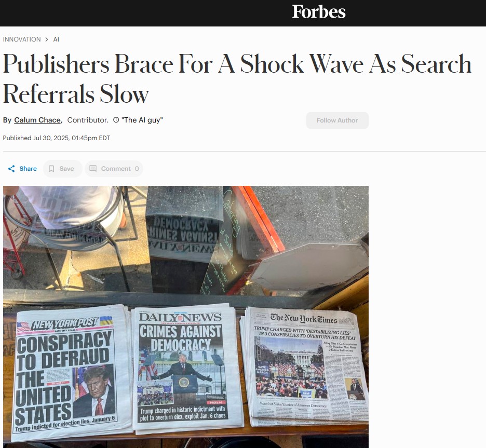Screen dimensions: 486x448
Task: Click the bookmark Save icon
Action: pyautogui.click(x=51, y=169)
